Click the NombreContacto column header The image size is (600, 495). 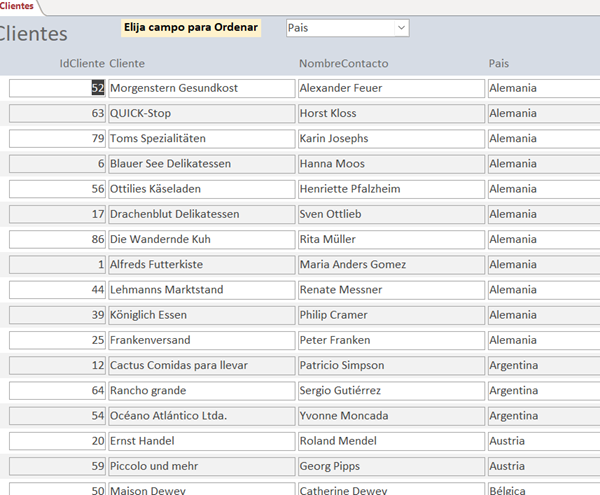pos(343,64)
